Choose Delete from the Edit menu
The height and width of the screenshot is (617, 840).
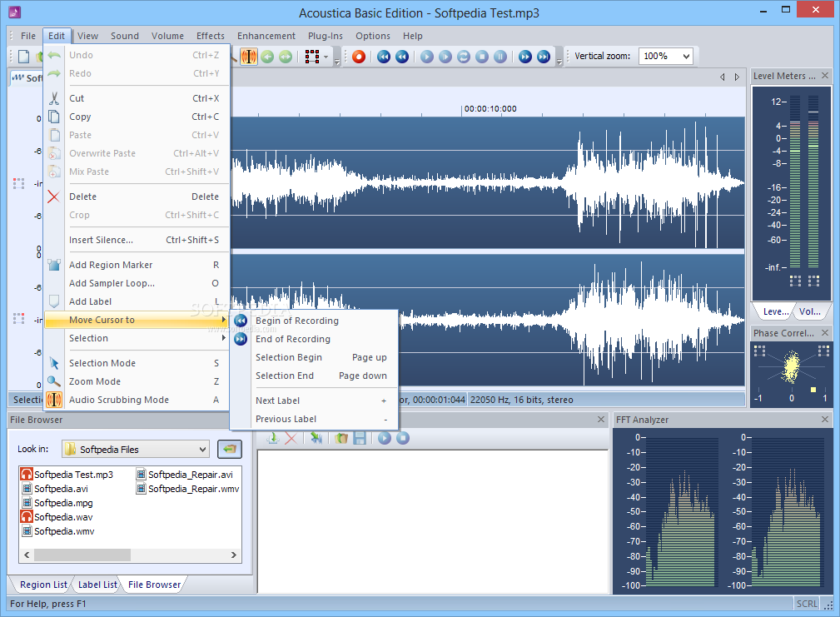tap(137, 197)
